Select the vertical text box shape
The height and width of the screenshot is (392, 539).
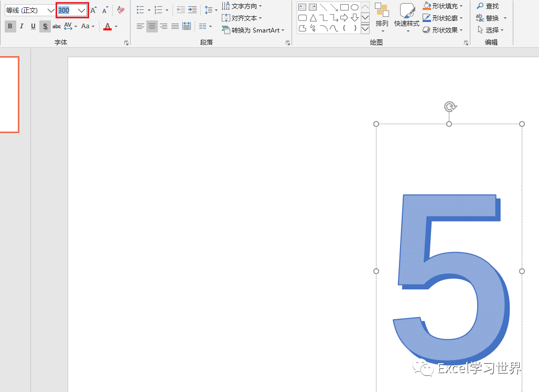[x=313, y=7]
